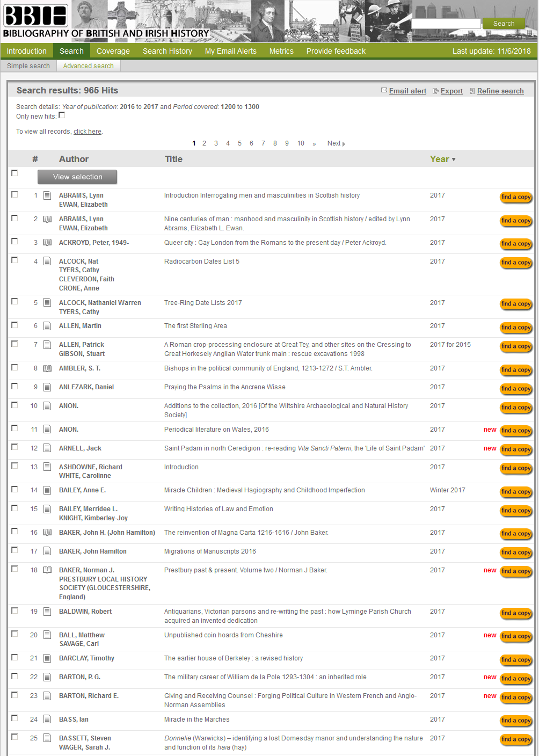The height and width of the screenshot is (756, 539).
Task: Open the 'click here' view all records link
Action: click(88, 132)
